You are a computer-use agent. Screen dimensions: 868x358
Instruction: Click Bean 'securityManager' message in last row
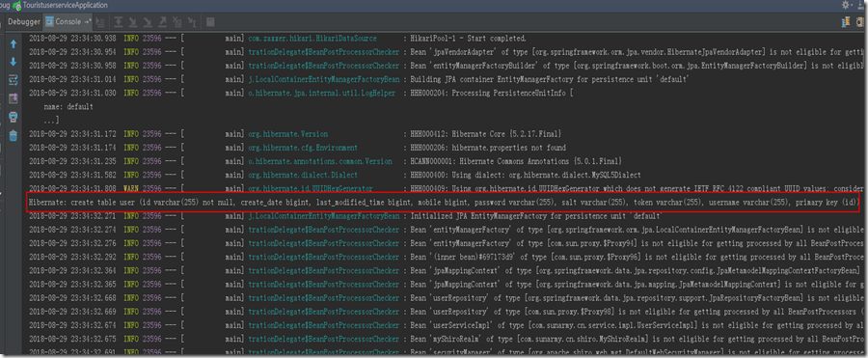point(636,351)
